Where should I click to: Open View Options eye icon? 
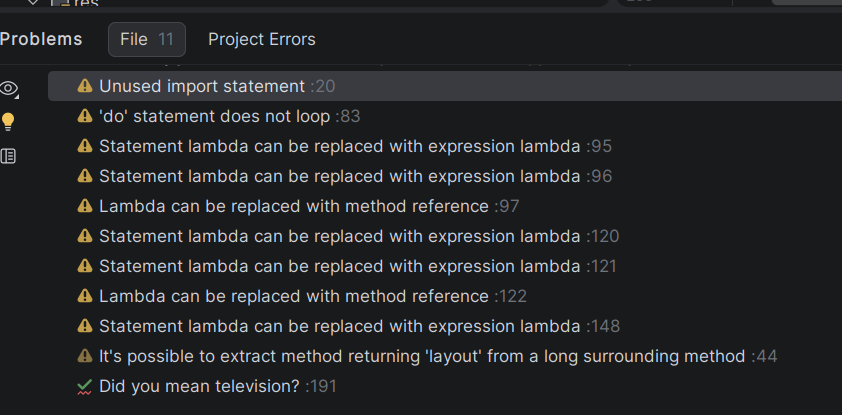point(9,88)
